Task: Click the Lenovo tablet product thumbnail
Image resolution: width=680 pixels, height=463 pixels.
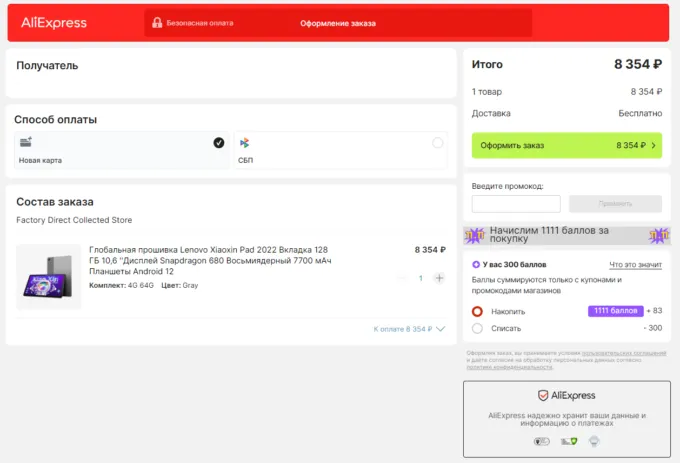Action: pos(49,277)
